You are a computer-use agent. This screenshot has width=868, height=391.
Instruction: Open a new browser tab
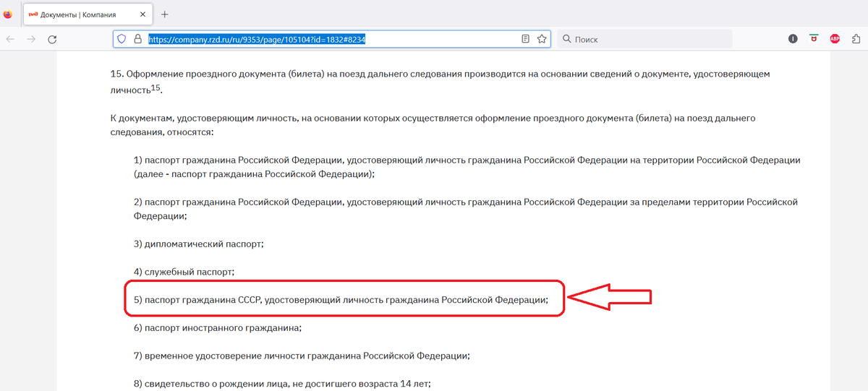coord(165,14)
